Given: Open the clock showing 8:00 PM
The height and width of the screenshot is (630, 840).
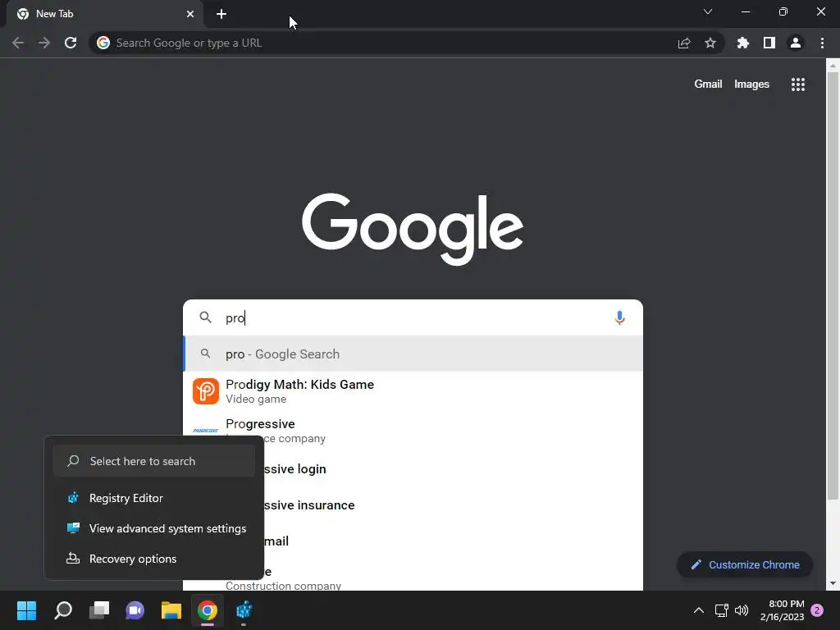Looking at the screenshot, I should click(782, 610).
